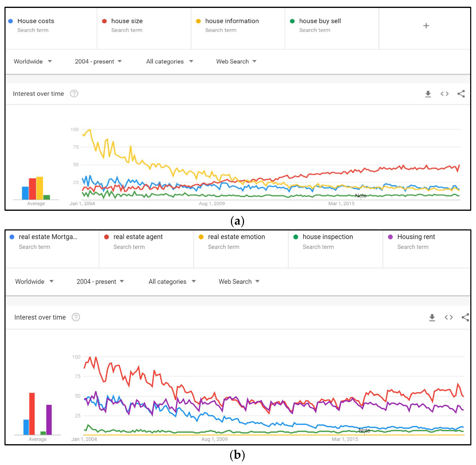Share the top interest over time chart
Screen dimensions: 476x465
pyautogui.click(x=461, y=94)
